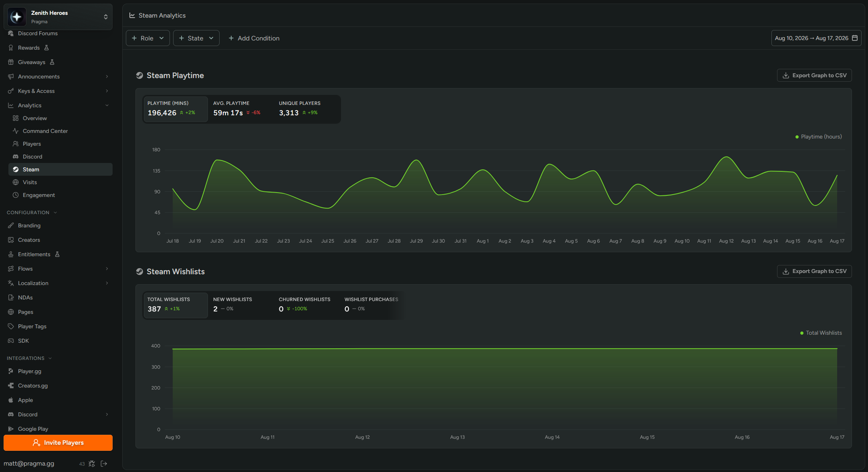Expand the Discord integration chevron
Image resolution: width=868 pixels, height=472 pixels.
click(107, 414)
